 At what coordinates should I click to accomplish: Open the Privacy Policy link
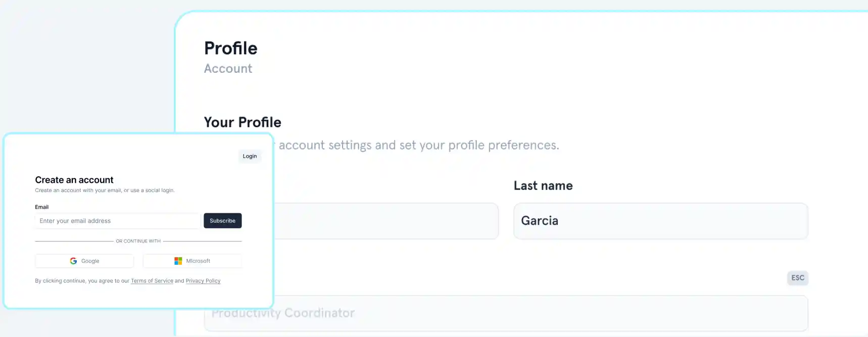point(203,281)
